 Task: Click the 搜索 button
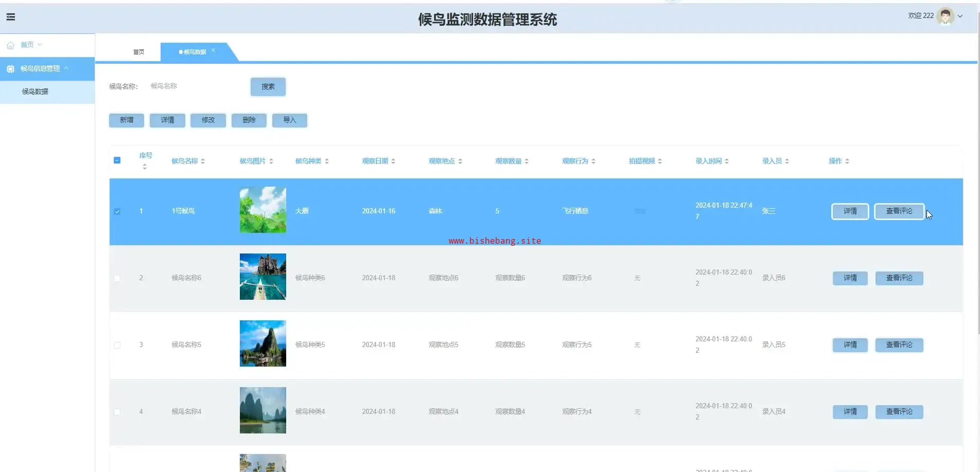(x=268, y=87)
